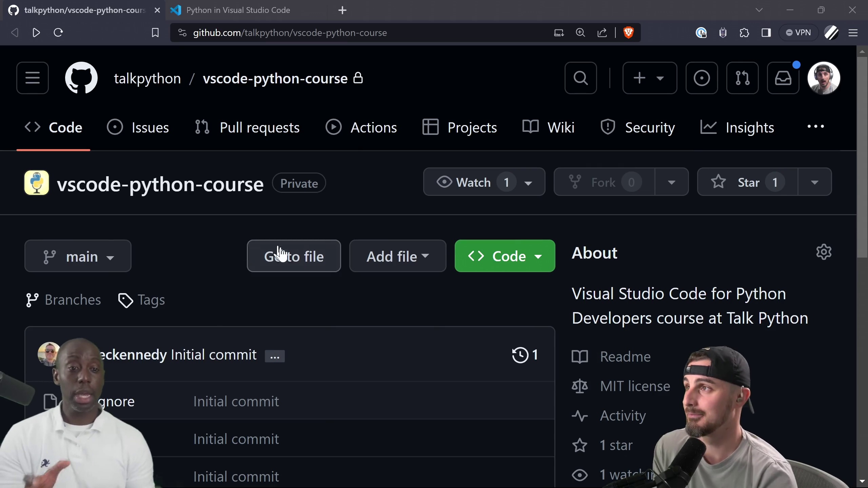Click the browser reload button
The image size is (868, 488).
pyautogui.click(x=58, y=33)
